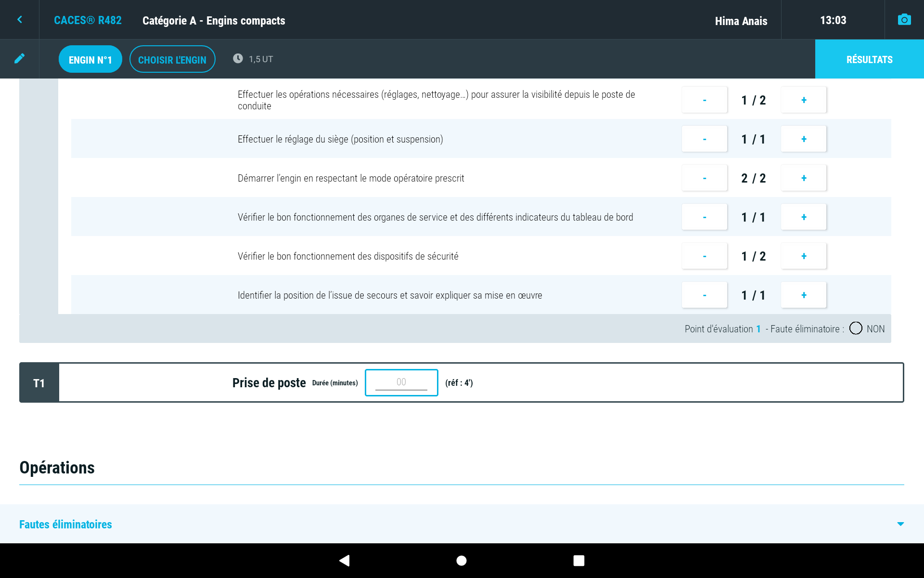Decrease score for issue de secours
Screen dimensions: 924x578
(705, 295)
